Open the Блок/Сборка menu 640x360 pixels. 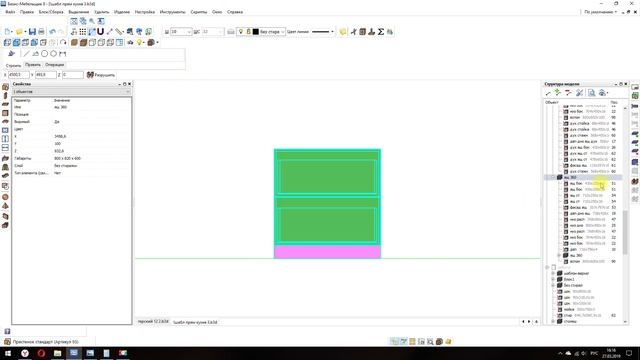click(x=51, y=12)
